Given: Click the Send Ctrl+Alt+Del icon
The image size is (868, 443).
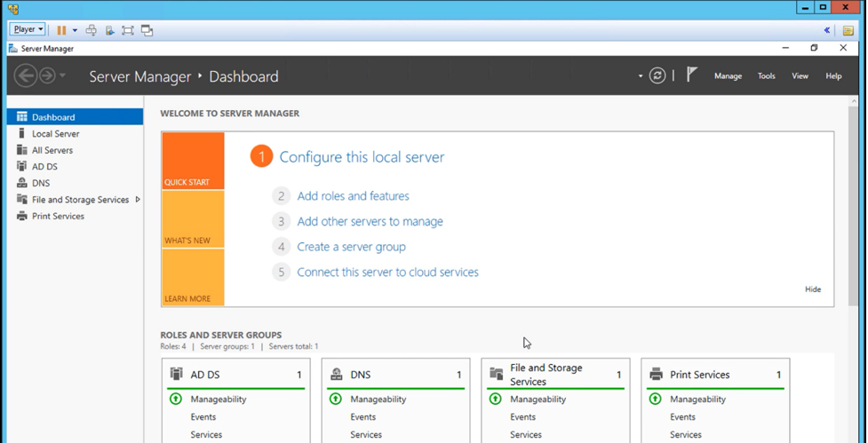Looking at the screenshot, I should coord(91,30).
